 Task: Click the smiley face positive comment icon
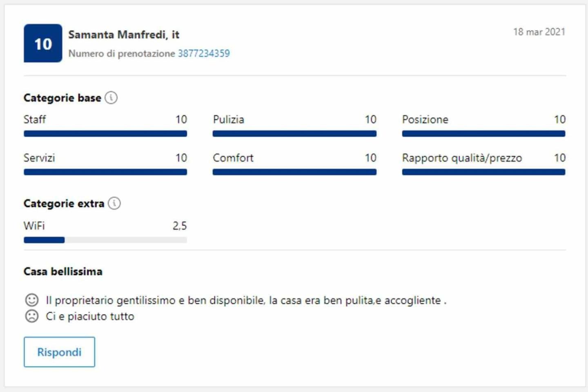(x=32, y=300)
